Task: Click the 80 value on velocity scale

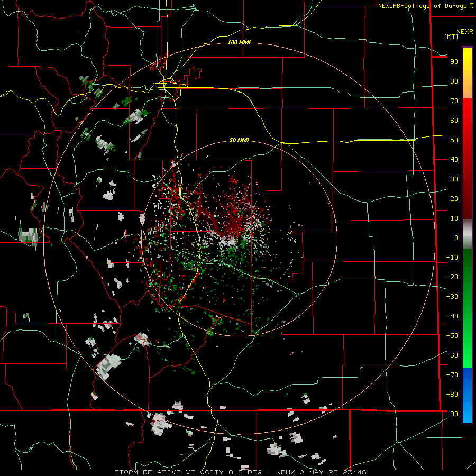Action: tap(454, 81)
